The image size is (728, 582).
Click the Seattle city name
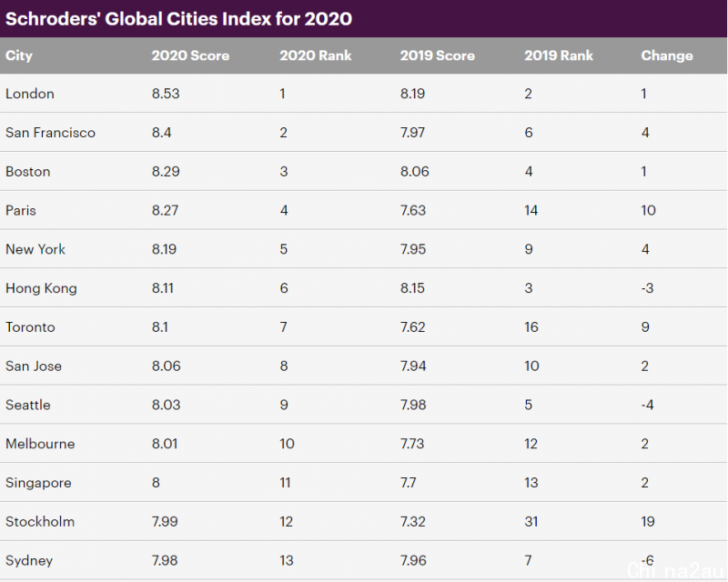coord(28,406)
